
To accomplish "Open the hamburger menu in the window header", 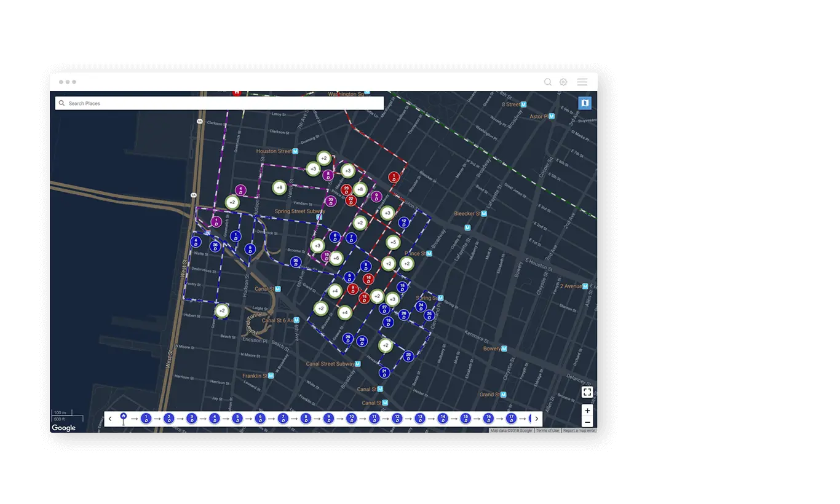I will click(x=582, y=82).
